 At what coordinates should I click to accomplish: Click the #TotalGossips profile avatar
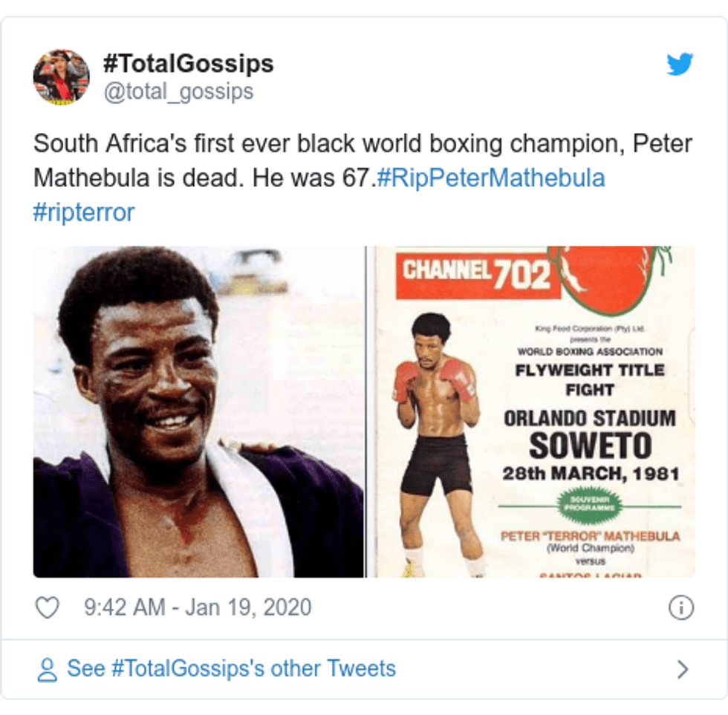click(62, 73)
